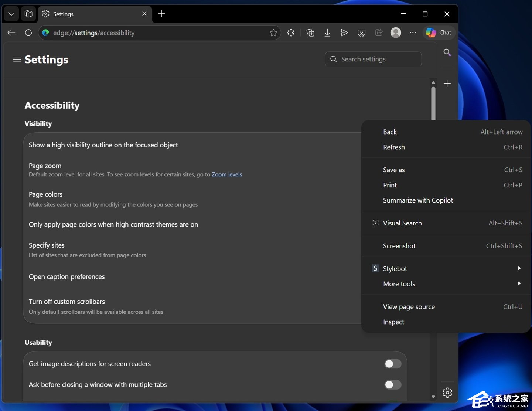The width and height of the screenshot is (532, 411).
Task: Click the scrollbar down arrow
Action: [x=433, y=397]
